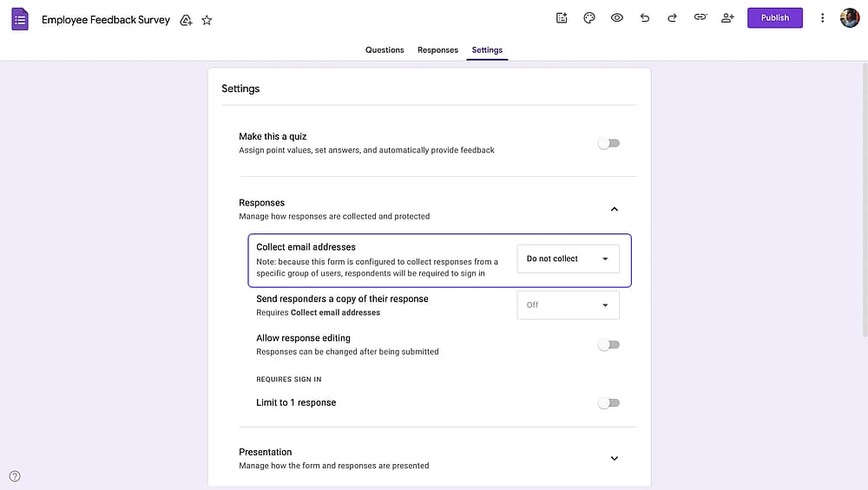Screen dimensions: 868x490
Task: Toggle Make this a quiz switch
Action: 608,143
